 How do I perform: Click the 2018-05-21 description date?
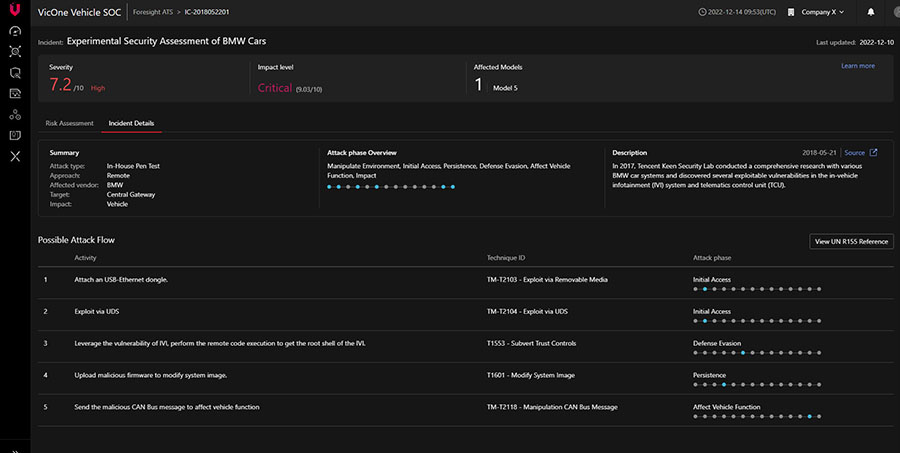(819, 153)
